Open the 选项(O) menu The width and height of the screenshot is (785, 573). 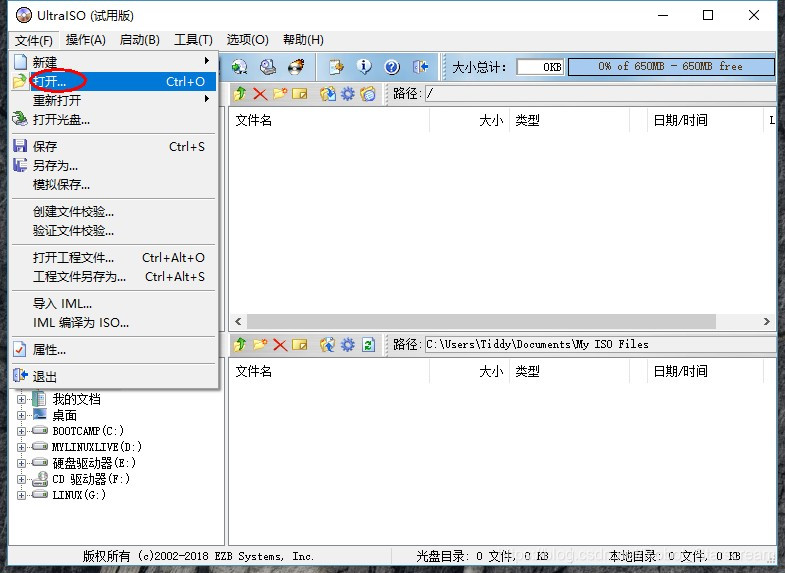(x=247, y=40)
